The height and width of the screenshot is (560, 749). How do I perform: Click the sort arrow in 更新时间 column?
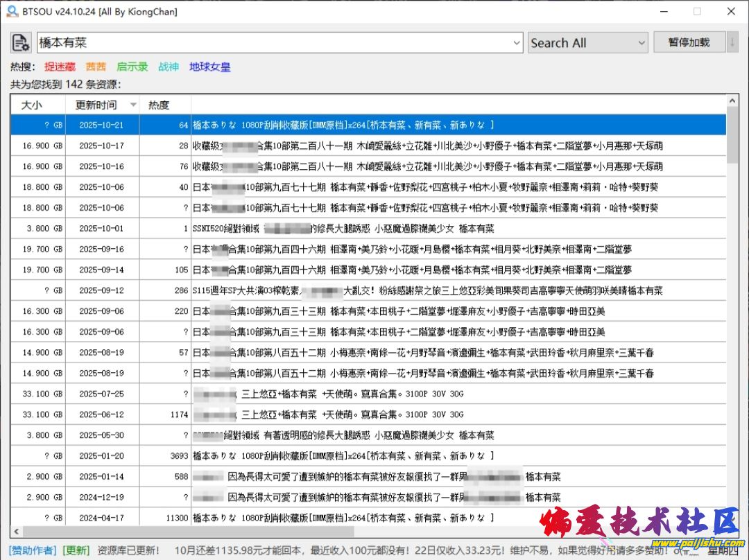pyautogui.click(x=133, y=105)
